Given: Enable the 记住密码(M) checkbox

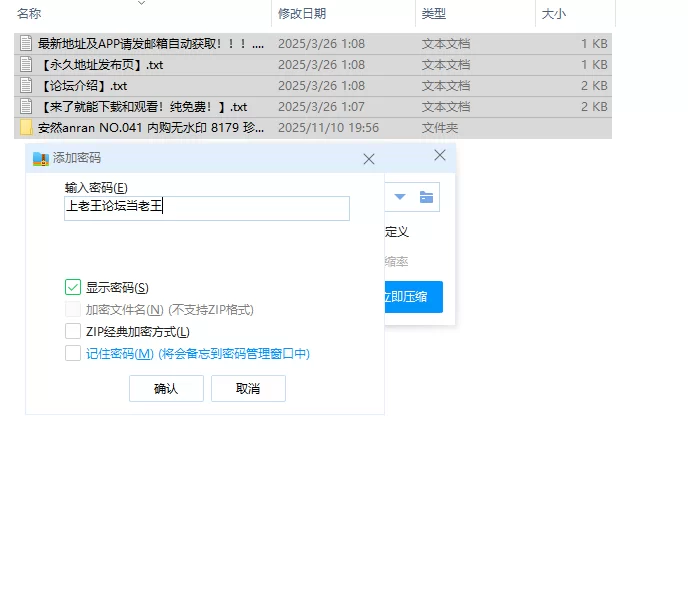Looking at the screenshot, I should (x=73, y=353).
